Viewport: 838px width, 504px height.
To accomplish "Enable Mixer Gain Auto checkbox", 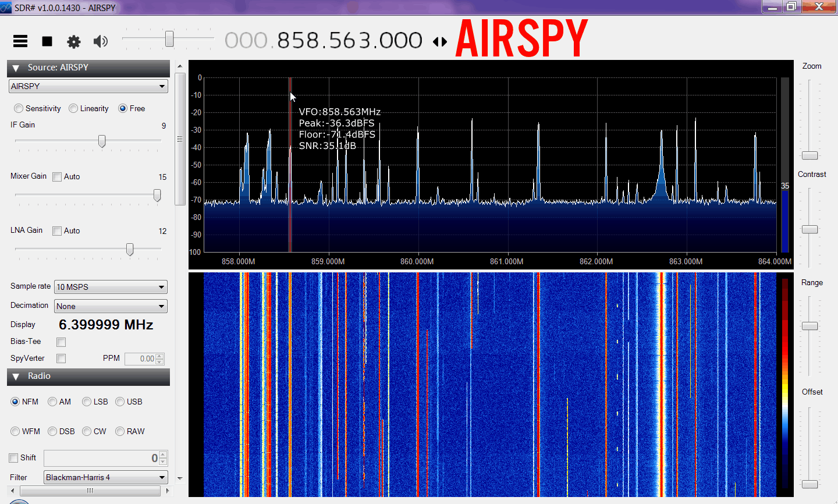I will click(57, 177).
